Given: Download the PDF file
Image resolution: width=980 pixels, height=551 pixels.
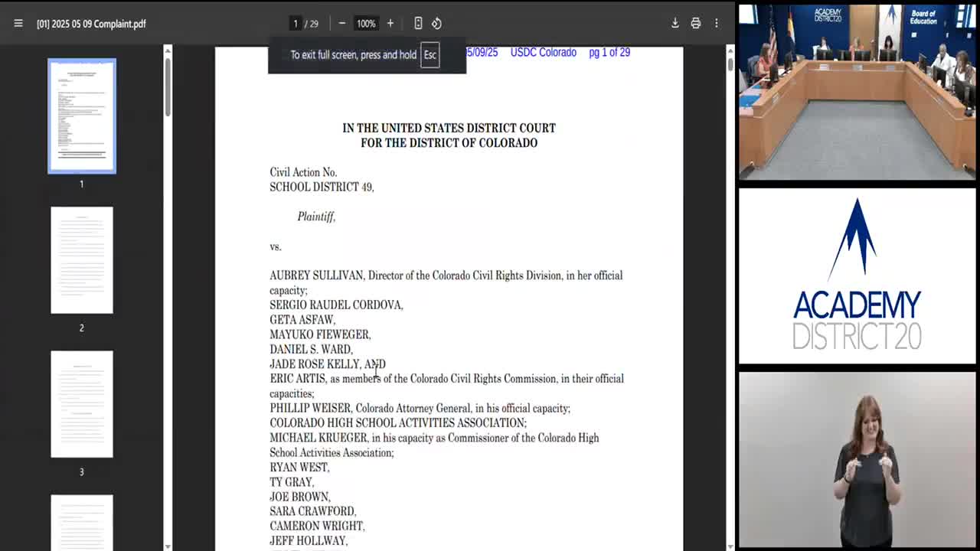Looking at the screenshot, I should click(675, 24).
